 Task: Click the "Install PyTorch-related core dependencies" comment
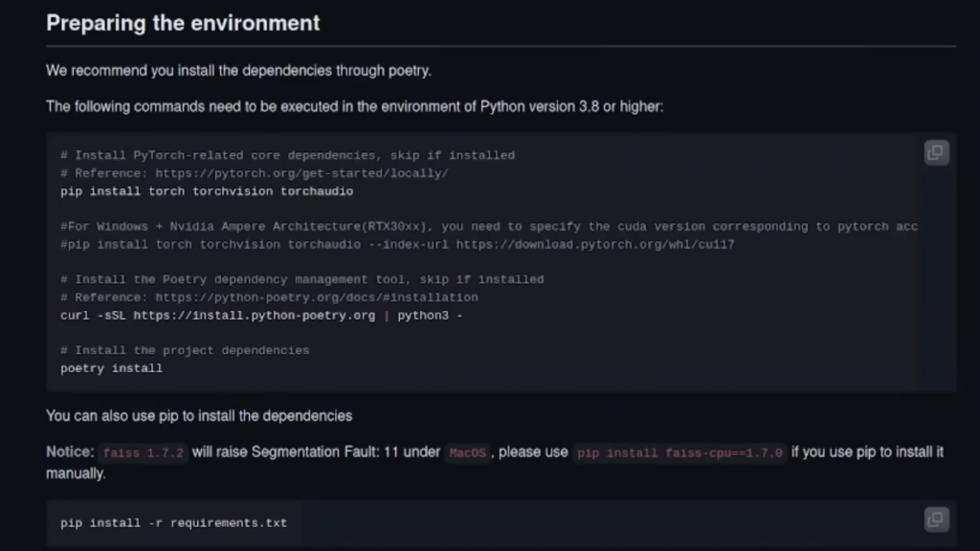tap(287, 155)
